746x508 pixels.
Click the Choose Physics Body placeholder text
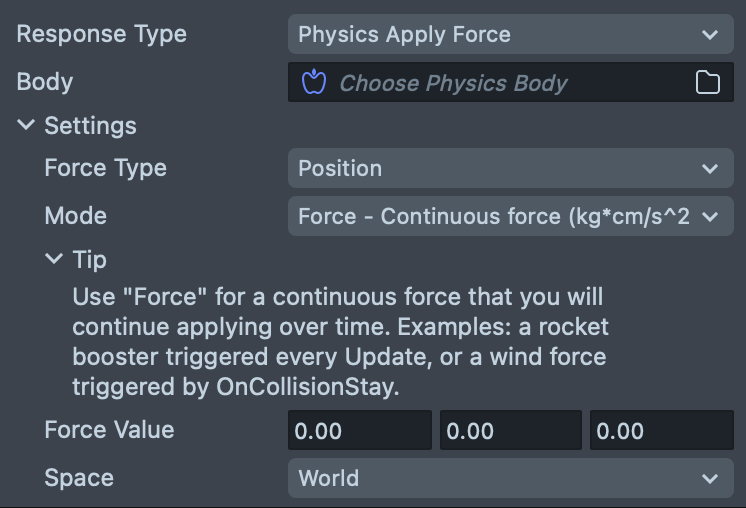click(x=453, y=83)
